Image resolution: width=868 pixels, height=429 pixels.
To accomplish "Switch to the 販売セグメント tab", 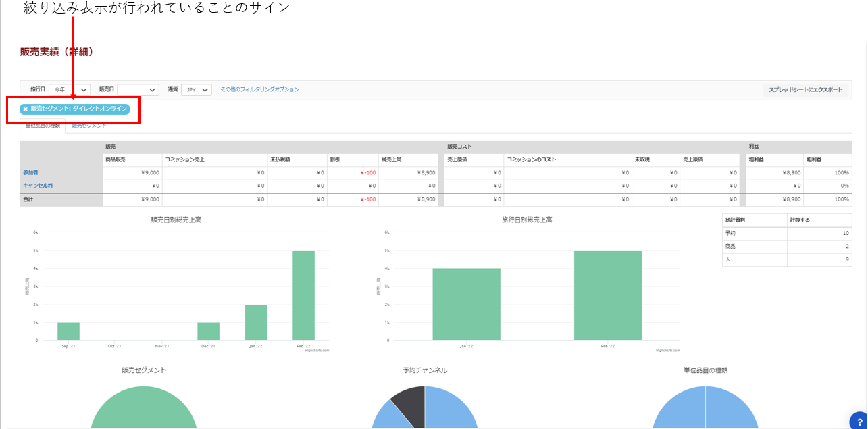I will pos(89,126).
